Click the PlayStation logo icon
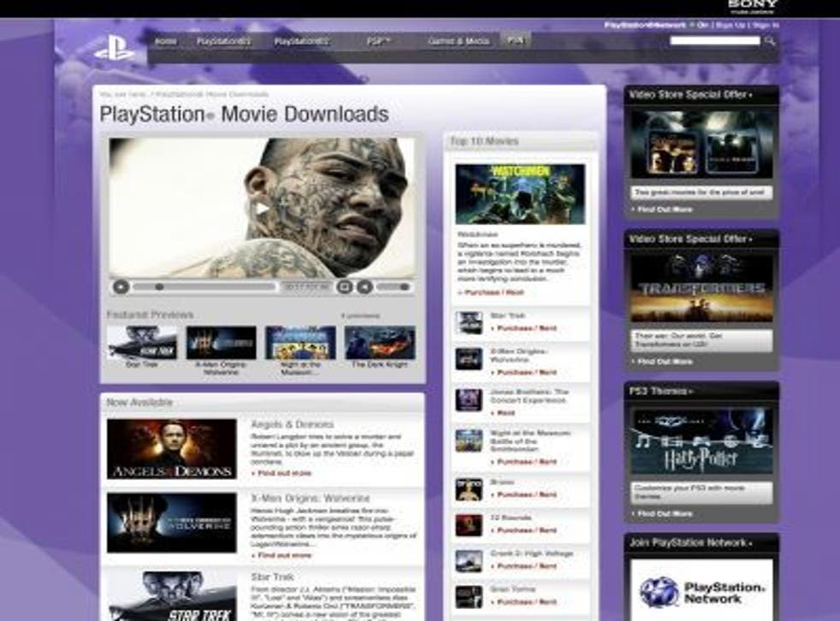 coord(114,48)
